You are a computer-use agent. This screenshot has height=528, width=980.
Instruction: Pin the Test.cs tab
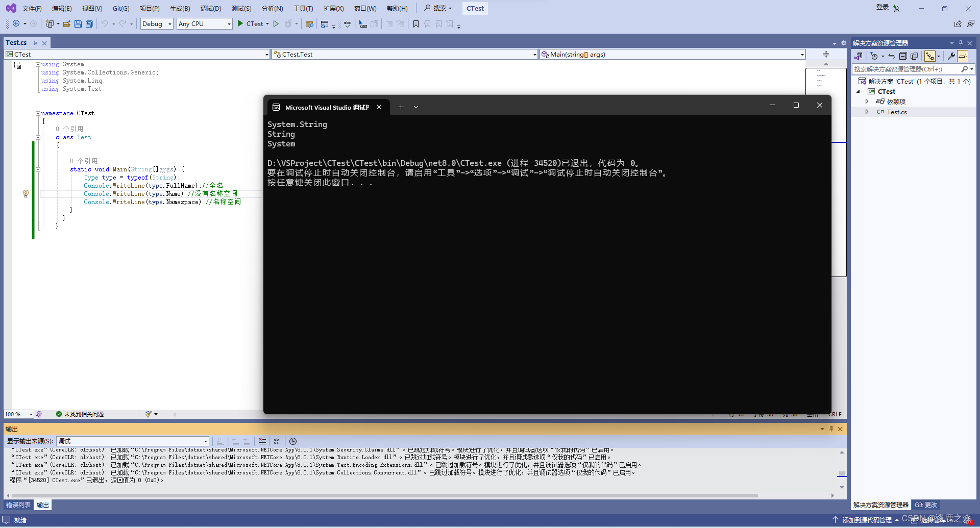tap(35, 43)
